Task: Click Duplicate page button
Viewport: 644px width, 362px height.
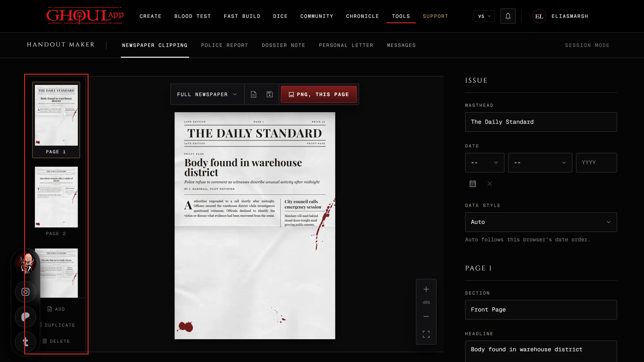Action: [x=58, y=325]
